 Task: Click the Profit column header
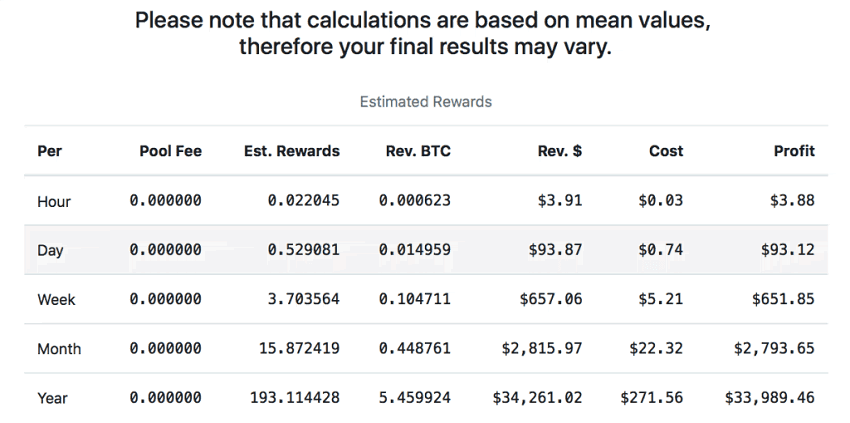tap(794, 151)
